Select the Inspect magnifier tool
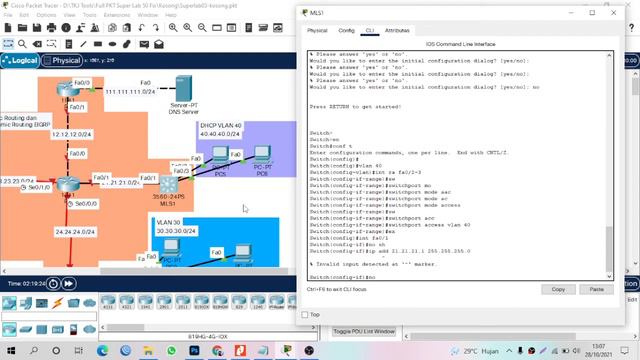This screenshot has width=640, height=360. click(x=22, y=44)
